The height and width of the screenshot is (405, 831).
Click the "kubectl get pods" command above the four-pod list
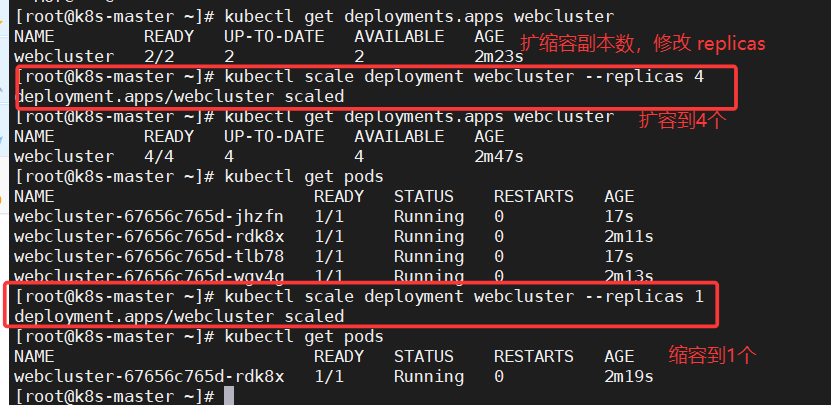point(304,177)
